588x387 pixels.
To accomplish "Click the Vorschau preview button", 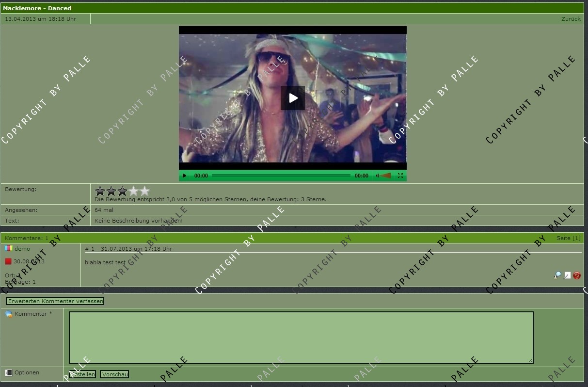I will click(x=114, y=374).
